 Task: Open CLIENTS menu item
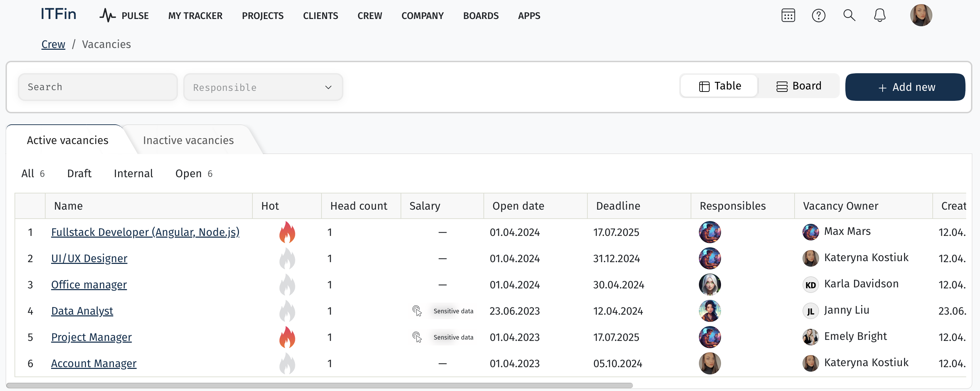point(320,16)
